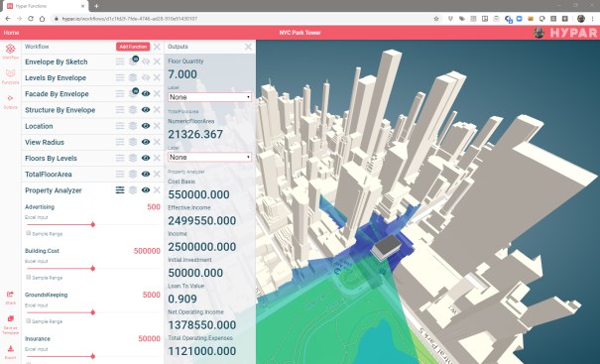Open settings lines for TotalFloorArea
Viewport: 600px width, 364px height.
(120, 175)
